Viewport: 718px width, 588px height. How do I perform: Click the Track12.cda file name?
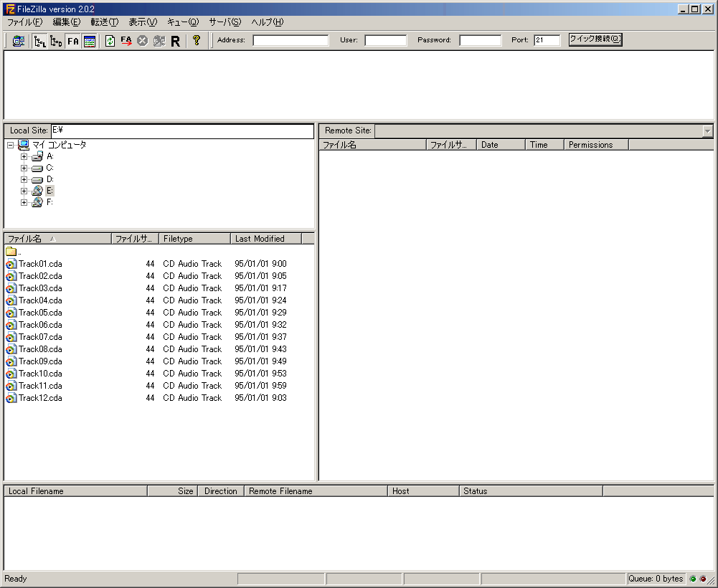click(40, 398)
